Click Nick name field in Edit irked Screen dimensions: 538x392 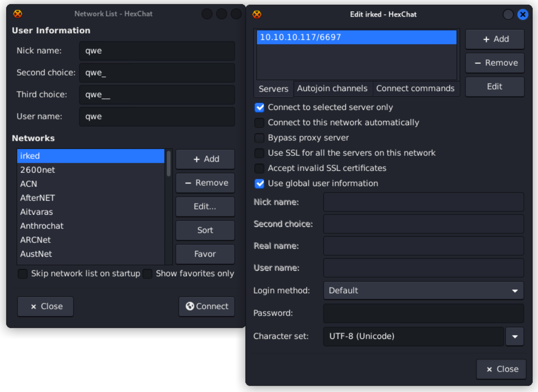pos(424,202)
